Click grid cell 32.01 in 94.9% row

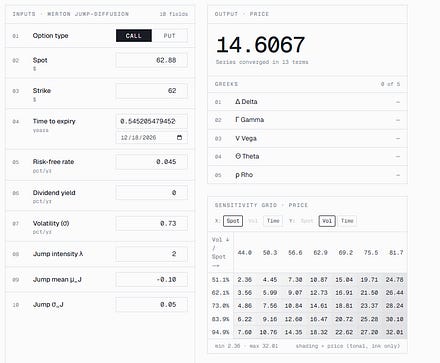(395, 332)
